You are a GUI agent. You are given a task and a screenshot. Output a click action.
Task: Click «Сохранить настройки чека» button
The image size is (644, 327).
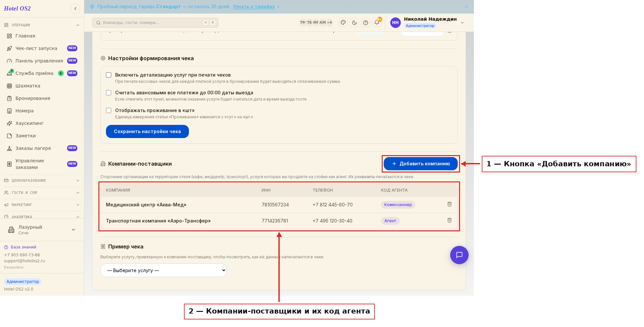(147, 131)
